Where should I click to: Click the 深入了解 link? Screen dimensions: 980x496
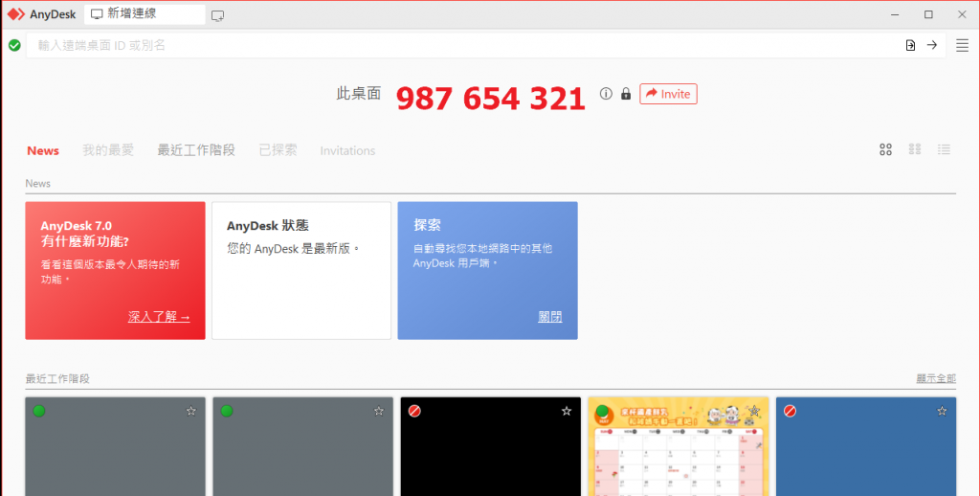(x=159, y=317)
